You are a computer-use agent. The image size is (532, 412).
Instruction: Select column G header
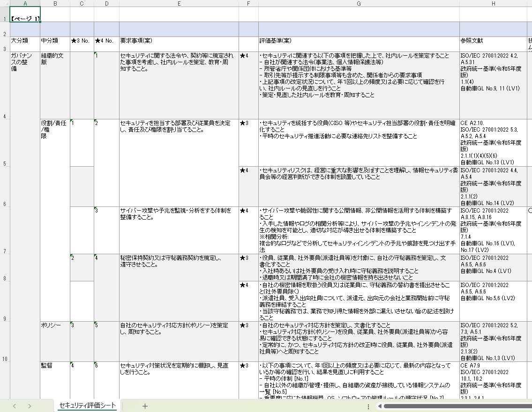click(x=359, y=3)
